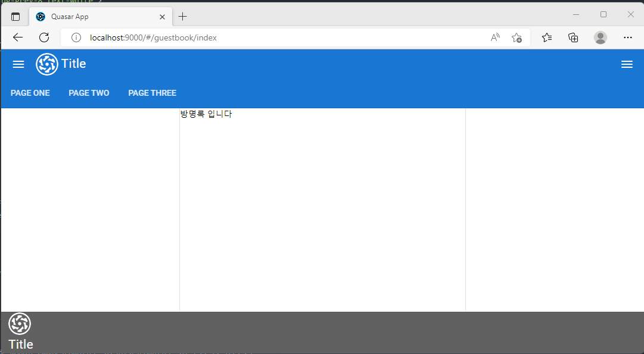Open browser Settings and more menu

627,37
